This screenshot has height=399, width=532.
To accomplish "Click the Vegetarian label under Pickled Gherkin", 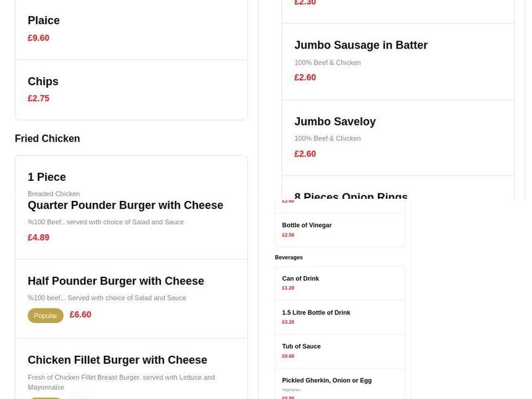I will 291,388.
